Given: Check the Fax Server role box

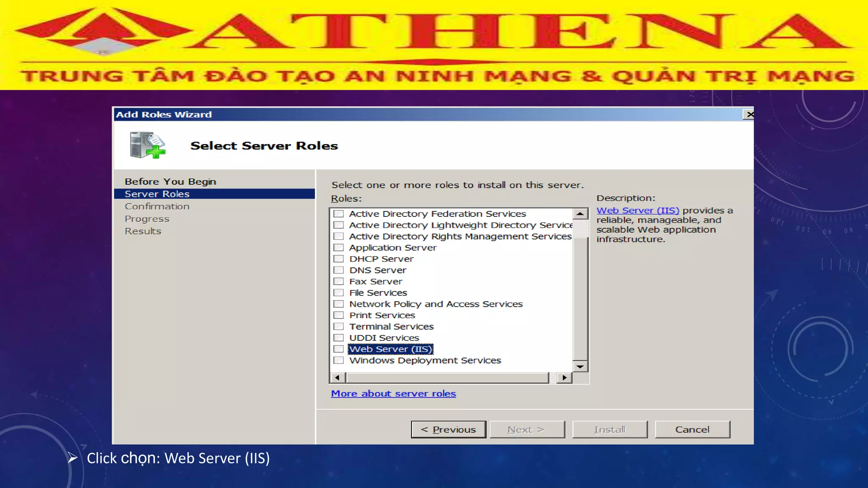Looking at the screenshot, I should coord(338,281).
